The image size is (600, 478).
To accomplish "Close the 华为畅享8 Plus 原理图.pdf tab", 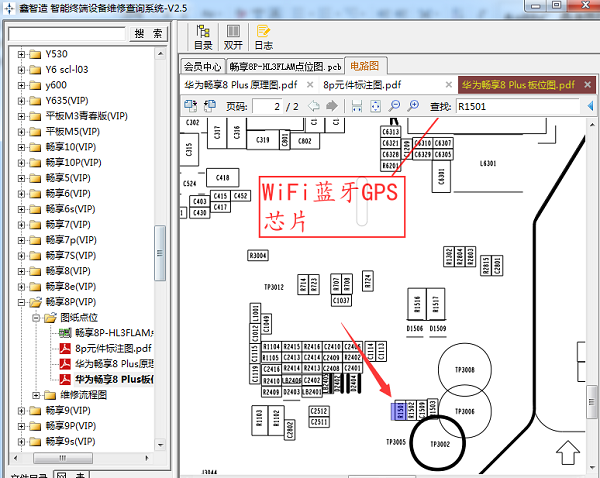I will pos(310,85).
